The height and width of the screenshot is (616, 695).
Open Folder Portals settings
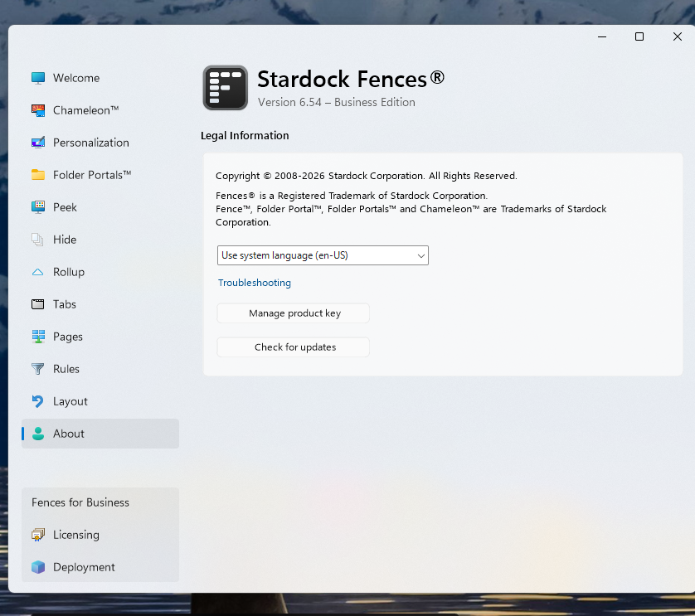click(x=100, y=175)
